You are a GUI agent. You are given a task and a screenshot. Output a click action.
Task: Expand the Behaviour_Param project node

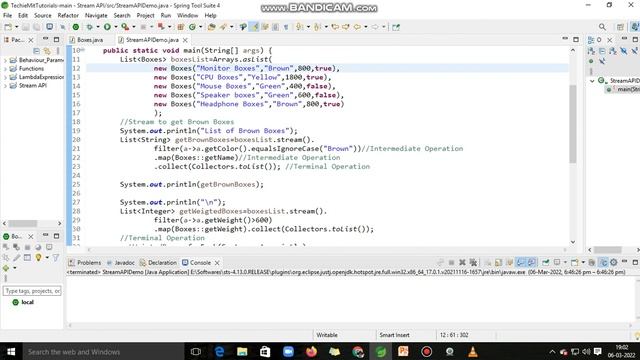pos(5,60)
